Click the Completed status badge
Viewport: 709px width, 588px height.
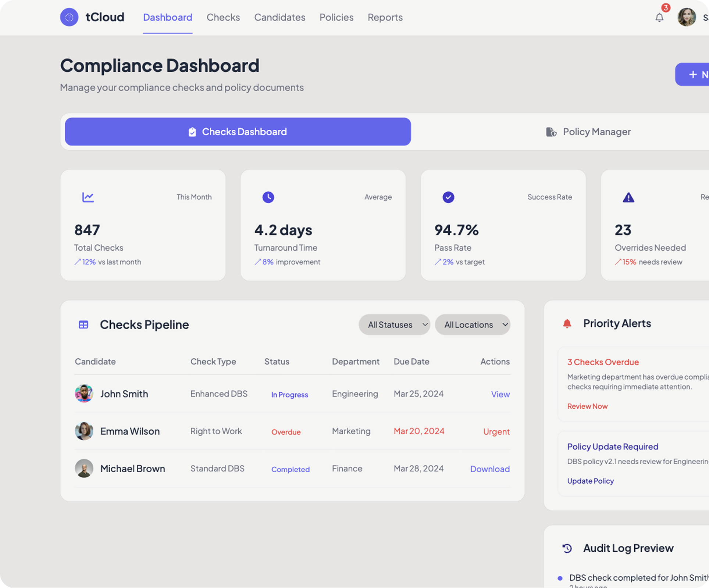coord(291,470)
